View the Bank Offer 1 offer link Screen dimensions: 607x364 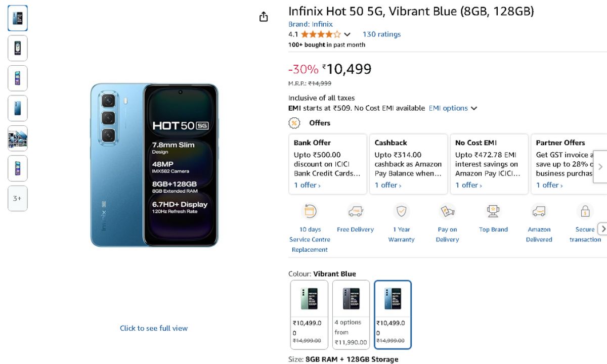pyautogui.click(x=308, y=185)
